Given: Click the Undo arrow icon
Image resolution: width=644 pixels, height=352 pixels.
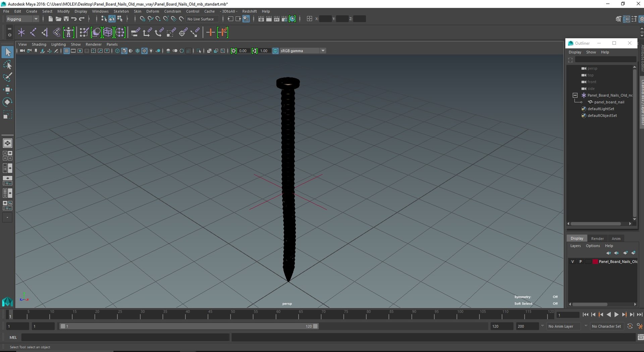Looking at the screenshot, I should (x=74, y=19).
